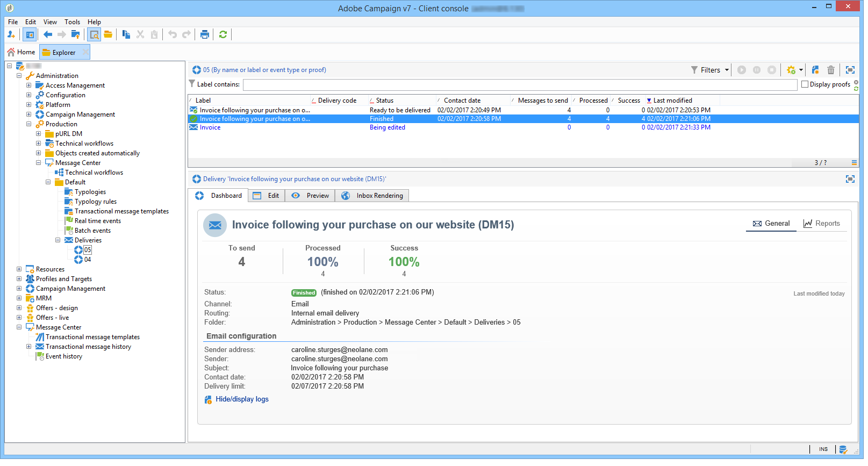Image resolution: width=868 pixels, height=466 pixels.
Task: Click the trash delete icon above the list
Action: coord(831,70)
